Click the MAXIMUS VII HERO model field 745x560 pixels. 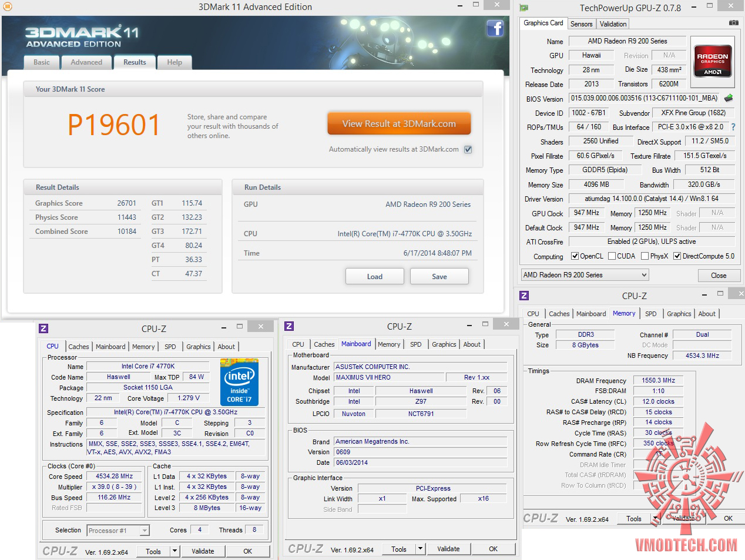(389, 377)
